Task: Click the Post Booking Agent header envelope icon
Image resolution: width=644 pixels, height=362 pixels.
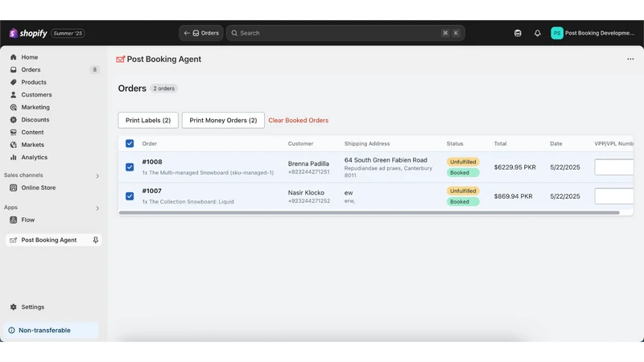Action: click(120, 60)
